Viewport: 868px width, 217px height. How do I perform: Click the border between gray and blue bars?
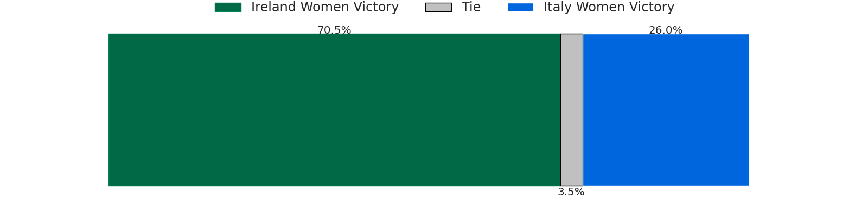click(583, 110)
